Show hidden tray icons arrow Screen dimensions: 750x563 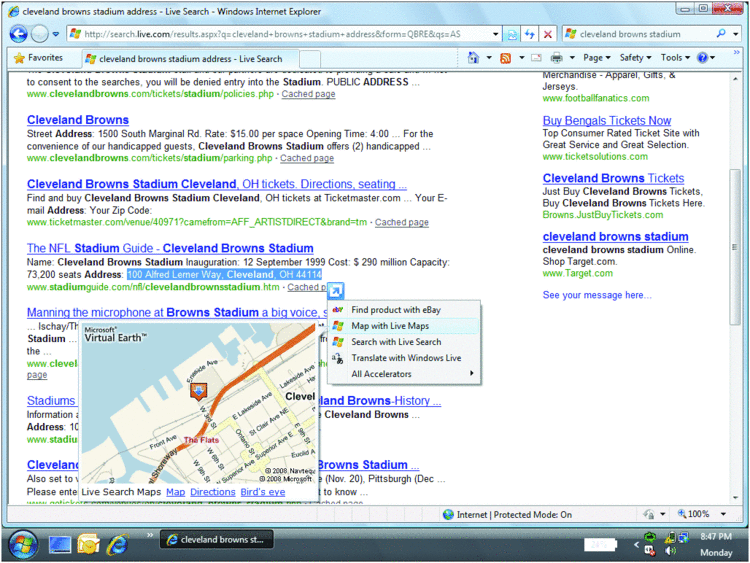point(636,544)
